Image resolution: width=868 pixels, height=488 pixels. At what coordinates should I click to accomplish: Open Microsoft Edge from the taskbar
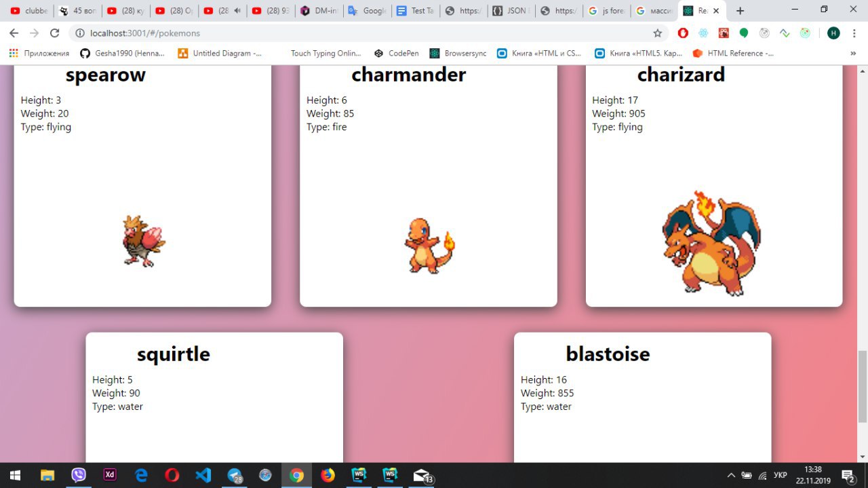141,475
